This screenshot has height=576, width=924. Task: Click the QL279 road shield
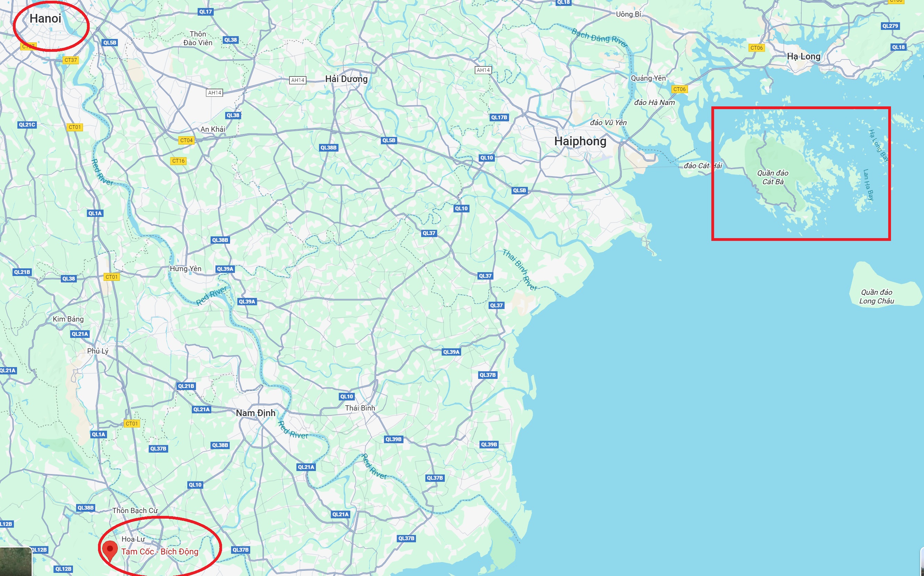[890, 26]
